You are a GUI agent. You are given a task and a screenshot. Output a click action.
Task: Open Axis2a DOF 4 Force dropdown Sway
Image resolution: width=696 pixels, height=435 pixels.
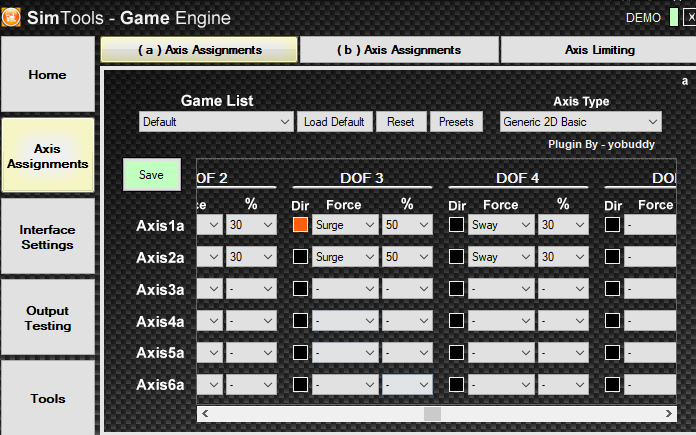pyautogui.click(x=501, y=257)
